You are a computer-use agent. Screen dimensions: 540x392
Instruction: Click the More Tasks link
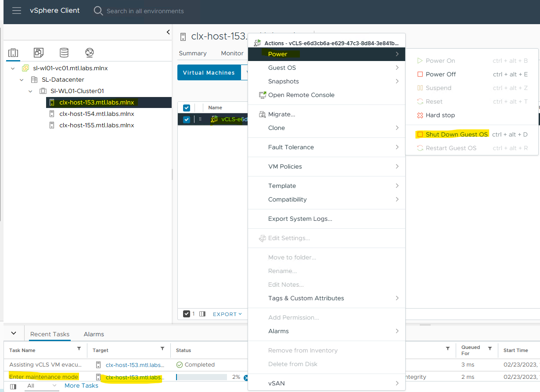coord(81,385)
